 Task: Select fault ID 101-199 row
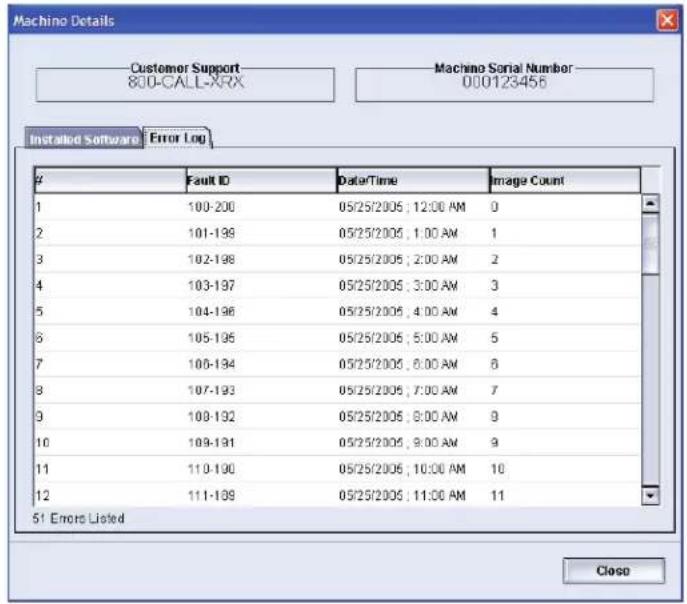pos(337,233)
